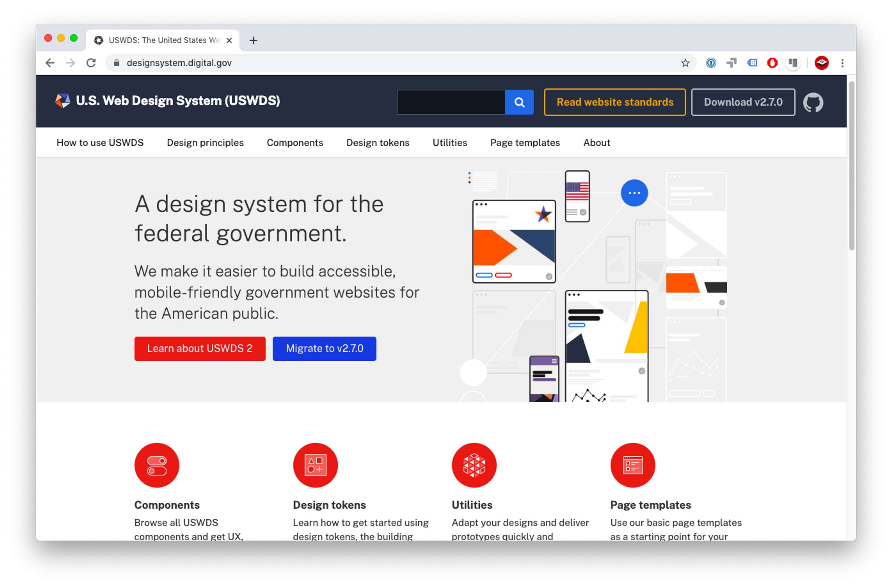Screen dimensions: 892x588
Task: Click the yellow shape window illustration
Action: [607, 346]
